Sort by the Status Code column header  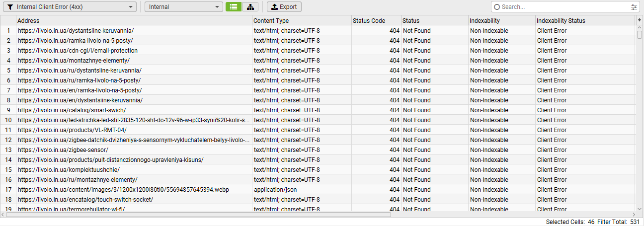(376, 20)
